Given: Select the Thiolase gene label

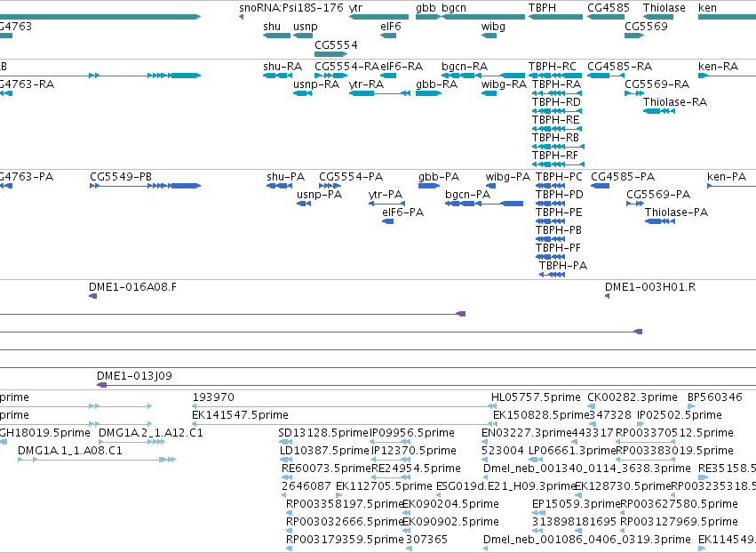Looking at the screenshot, I should coord(664,8).
